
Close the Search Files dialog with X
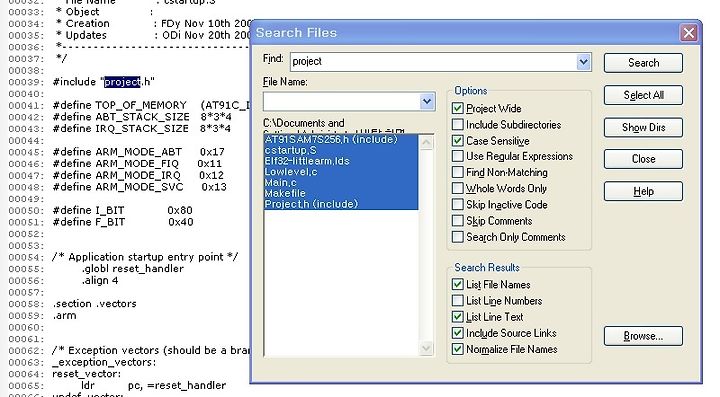[x=688, y=33]
